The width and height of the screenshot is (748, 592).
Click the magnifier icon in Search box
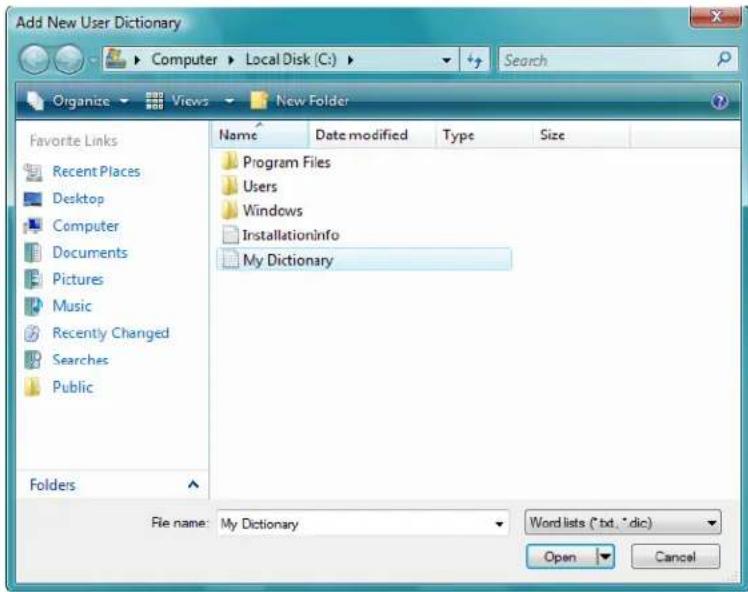(x=724, y=59)
